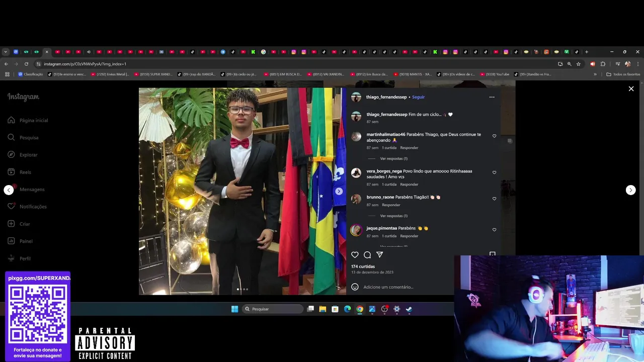Open the Enéas Metal bookmark
Viewport: 644px width, 362px height.
click(x=110, y=74)
